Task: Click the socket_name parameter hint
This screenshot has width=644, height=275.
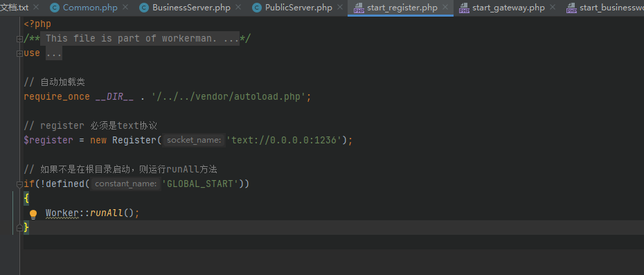Action: [195, 140]
